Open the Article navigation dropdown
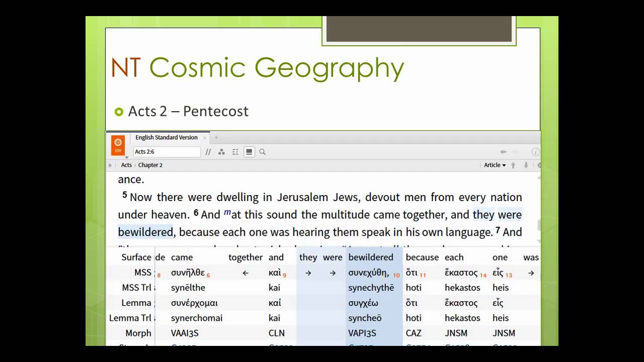This screenshot has width=644, height=362. 495,165
